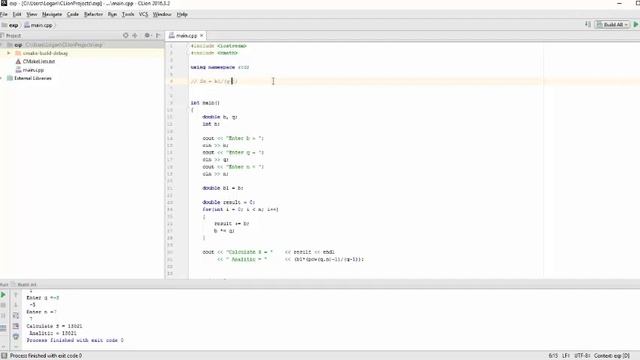
Task: Open the Navigate menu
Action: (52, 14)
